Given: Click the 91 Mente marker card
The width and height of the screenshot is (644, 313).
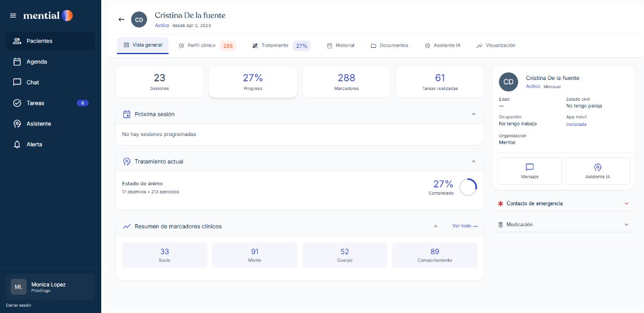Looking at the screenshot, I should pos(255,255).
